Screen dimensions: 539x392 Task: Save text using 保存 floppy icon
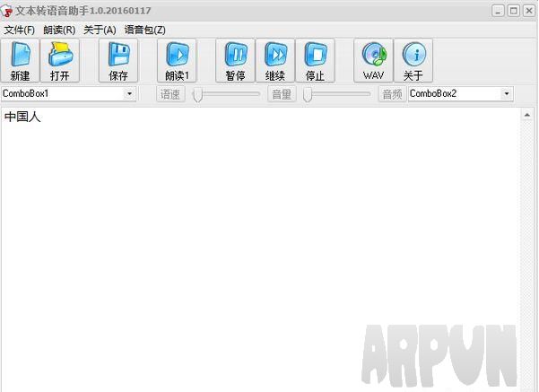118,61
